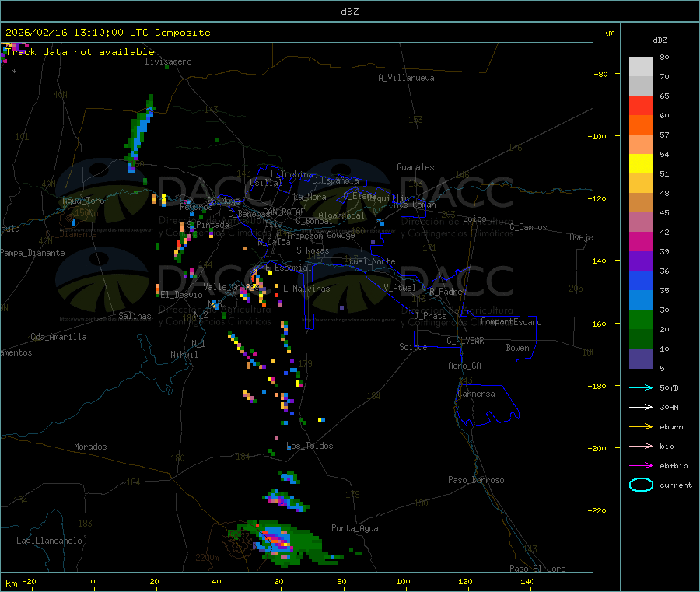The image size is (700, 592).
Task: Click the Paso_El_Loro map label
Action: click(x=537, y=569)
